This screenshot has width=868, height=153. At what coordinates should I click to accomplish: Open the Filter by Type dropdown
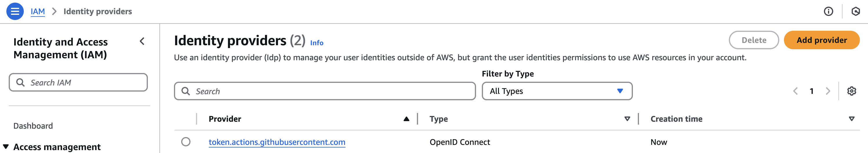[557, 91]
